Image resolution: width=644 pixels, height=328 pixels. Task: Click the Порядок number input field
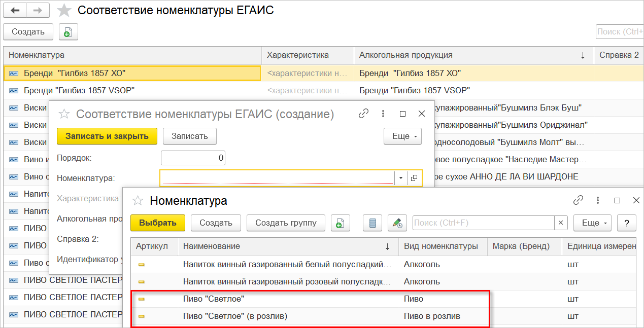[x=193, y=158]
